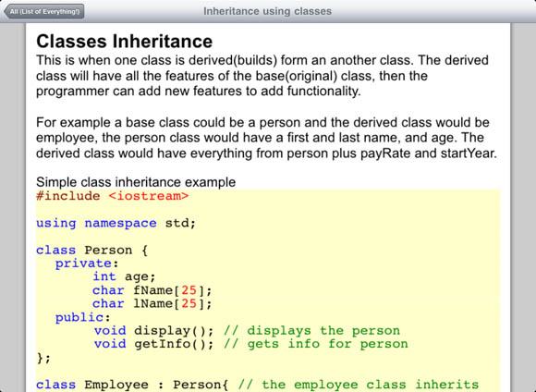Click the '#include <iostream>' code line
The height and width of the screenshot is (392, 536).
tap(113, 196)
